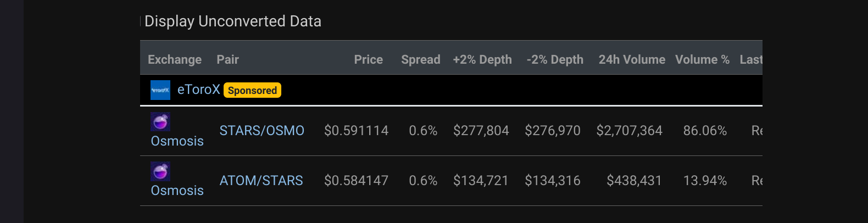Sort by +2% Depth column
Image resolution: width=868 pixels, height=223 pixels.
(x=482, y=59)
